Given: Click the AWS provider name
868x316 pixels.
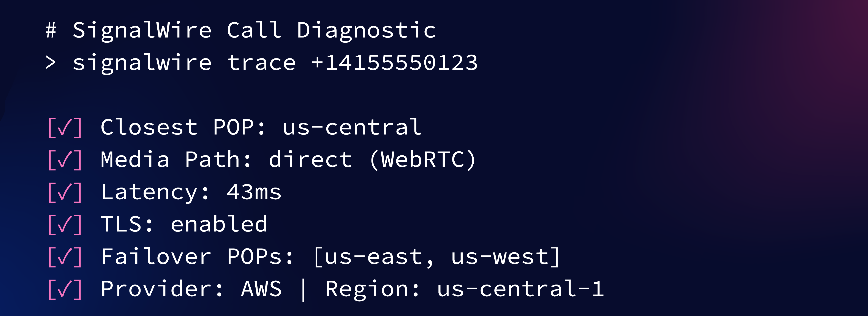Looking at the screenshot, I should click(261, 289).
